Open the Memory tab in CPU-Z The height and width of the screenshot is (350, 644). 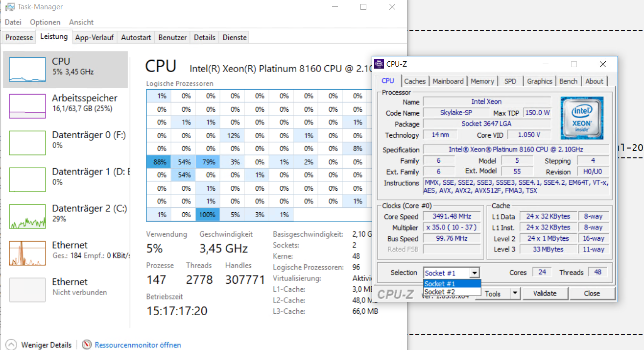pos(482,81)
